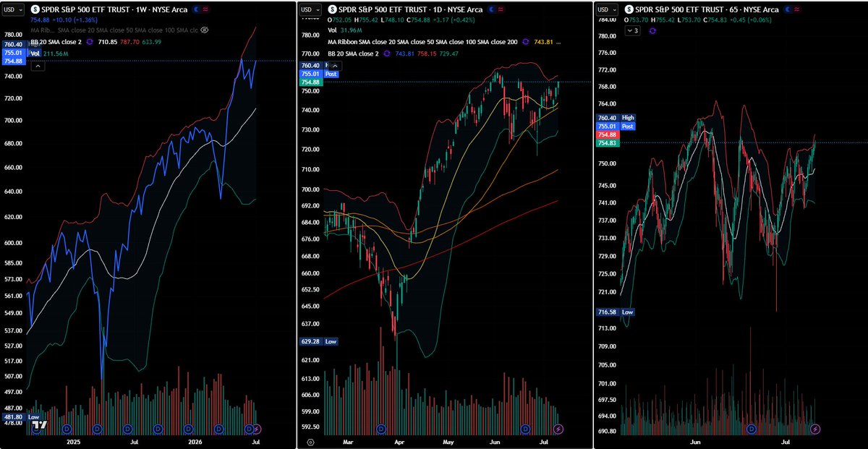
Task: Open the USD currency dropdown on the 1W chart
Action: pos(14,9)
